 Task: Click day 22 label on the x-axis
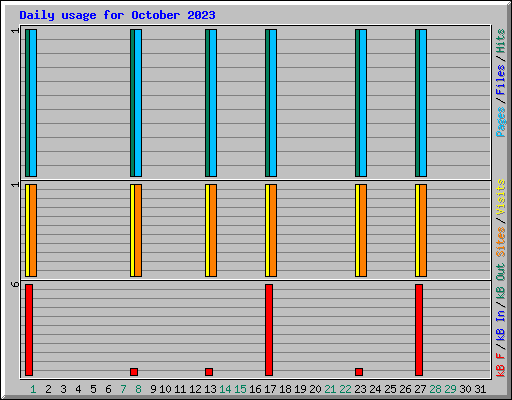click(345, 389)
